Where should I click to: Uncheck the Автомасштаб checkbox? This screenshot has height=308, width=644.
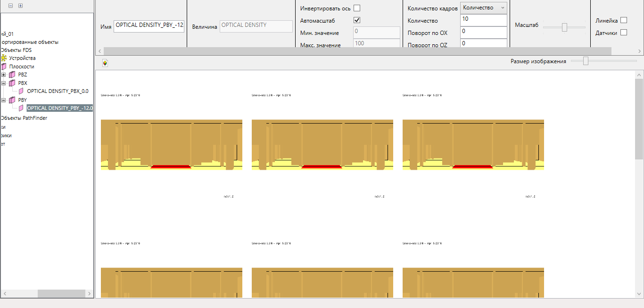[357, 20]
